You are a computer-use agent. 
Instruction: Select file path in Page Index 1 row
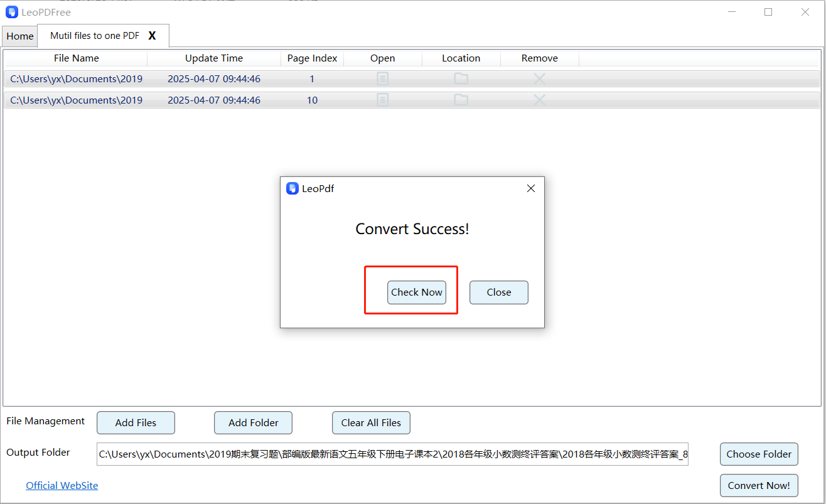click(77, 79)
